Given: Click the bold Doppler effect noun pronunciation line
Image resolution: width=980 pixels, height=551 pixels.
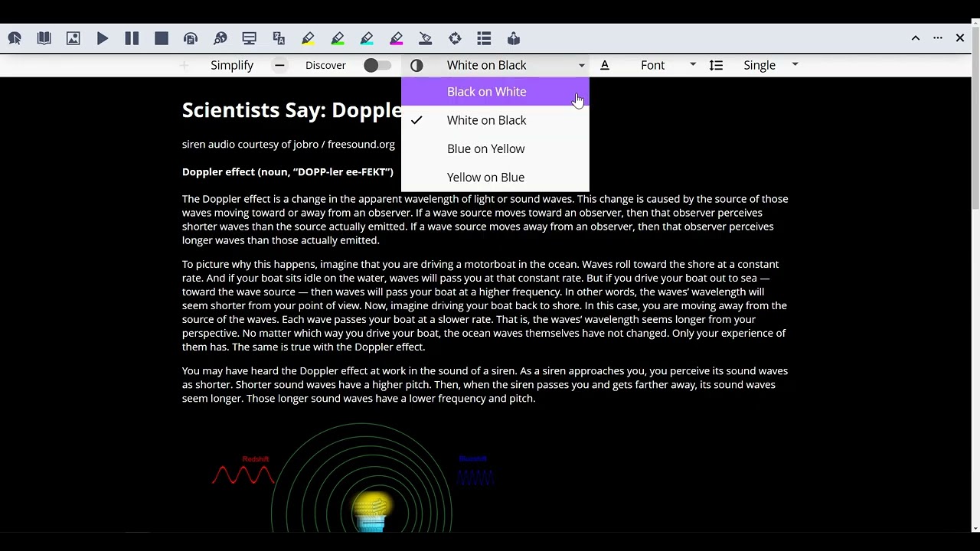Looking at the screenshot, I should [288, 171].
